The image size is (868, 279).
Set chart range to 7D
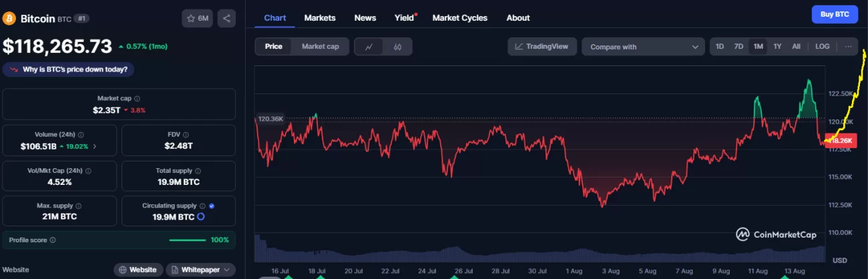pos(738,47)
